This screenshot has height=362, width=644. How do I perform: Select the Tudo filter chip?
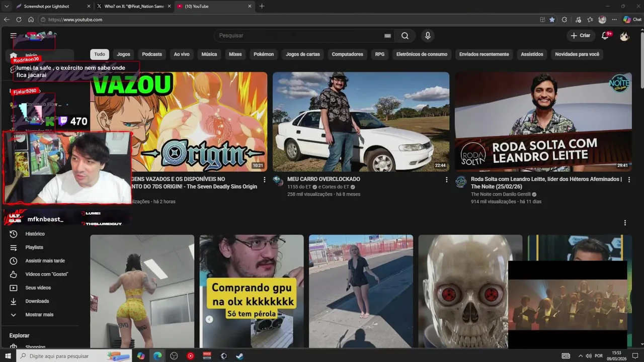click(100, 54)
